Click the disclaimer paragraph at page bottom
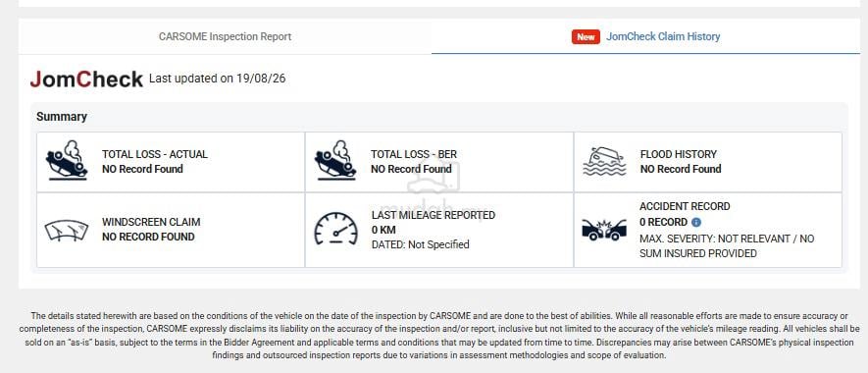The width and height of the screenshot is (868, 373). tap(439, 336)
